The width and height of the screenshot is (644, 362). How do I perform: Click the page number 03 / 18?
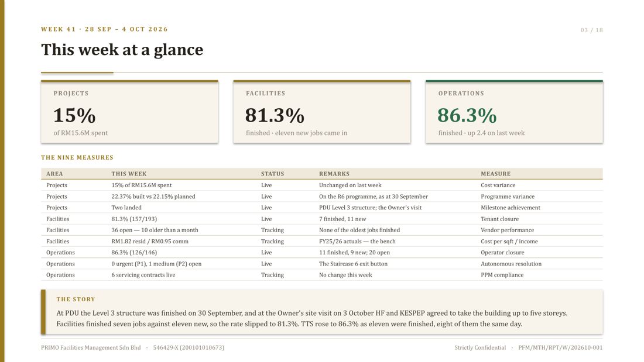[x=591, y=30]
